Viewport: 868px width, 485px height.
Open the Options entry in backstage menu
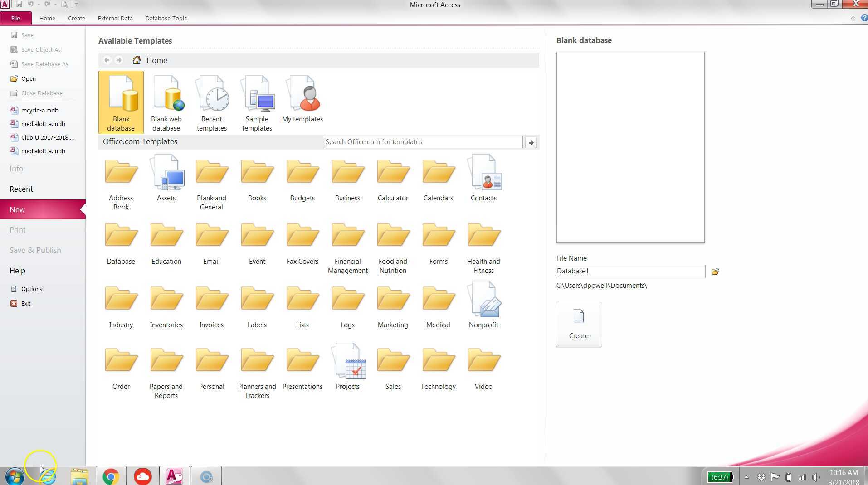31,289
